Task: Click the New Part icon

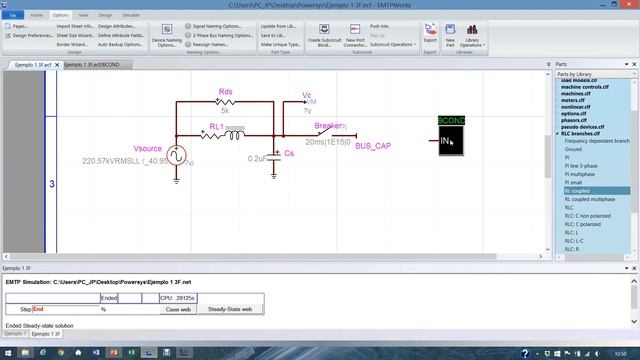Action: coord(450,29)
